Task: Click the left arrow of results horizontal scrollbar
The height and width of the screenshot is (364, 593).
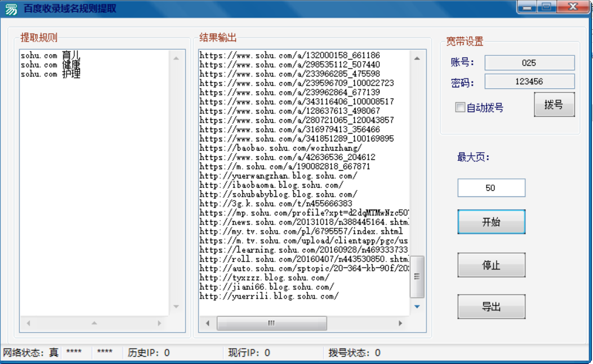Action: coord(207,323)
